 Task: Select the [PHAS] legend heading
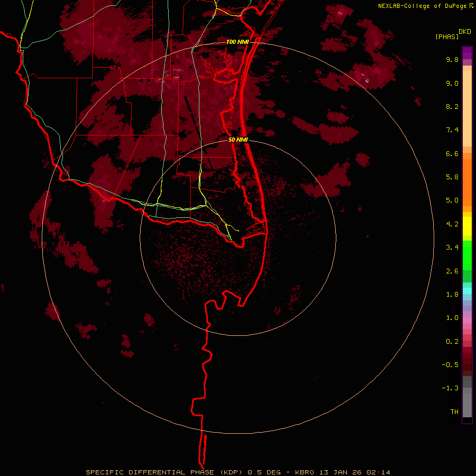(447, 37)
